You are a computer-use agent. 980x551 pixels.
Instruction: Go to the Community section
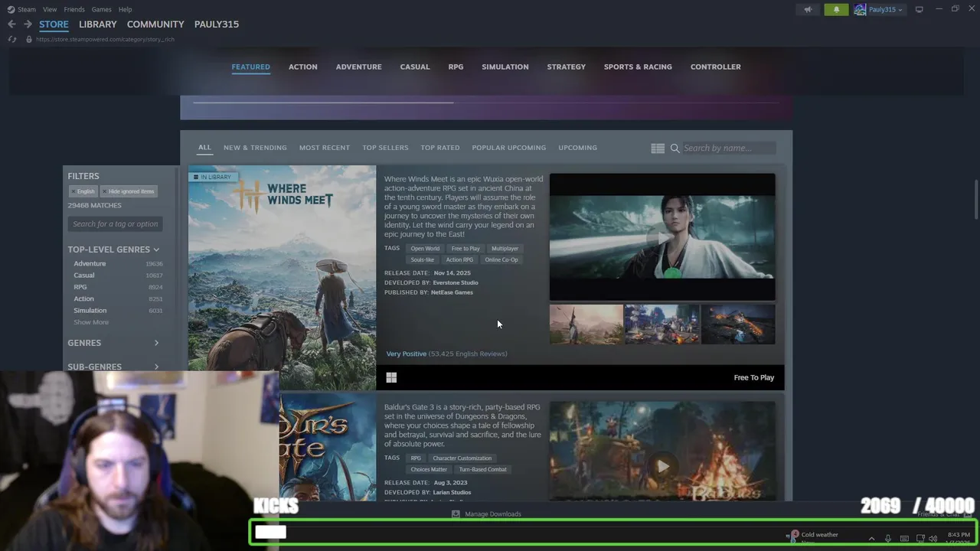coord(155,24)
